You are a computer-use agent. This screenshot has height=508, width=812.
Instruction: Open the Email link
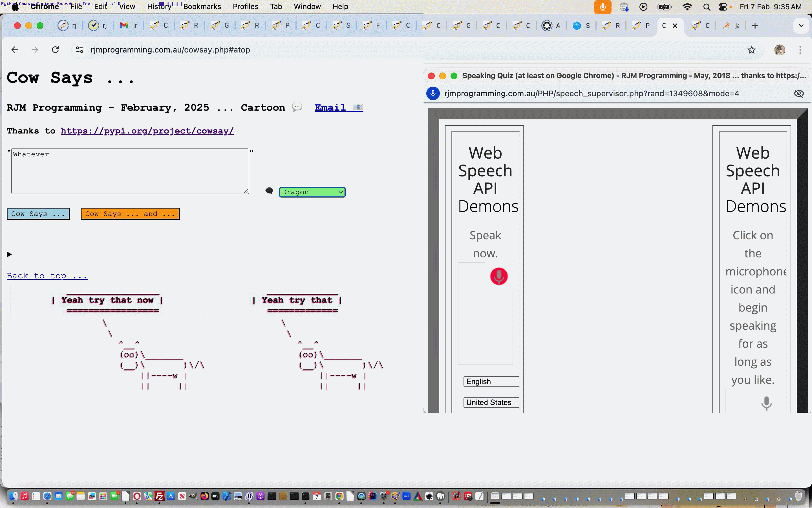(x=339, y=107)
